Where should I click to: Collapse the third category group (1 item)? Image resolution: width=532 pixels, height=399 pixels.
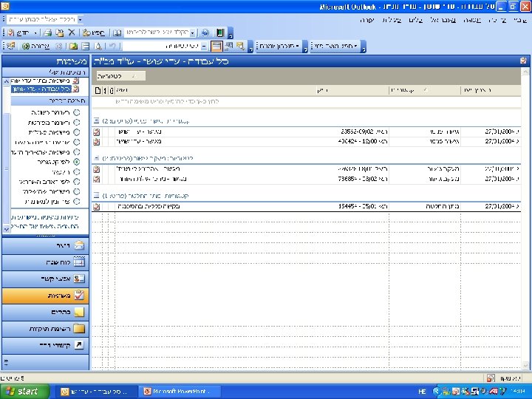(96, 195)
